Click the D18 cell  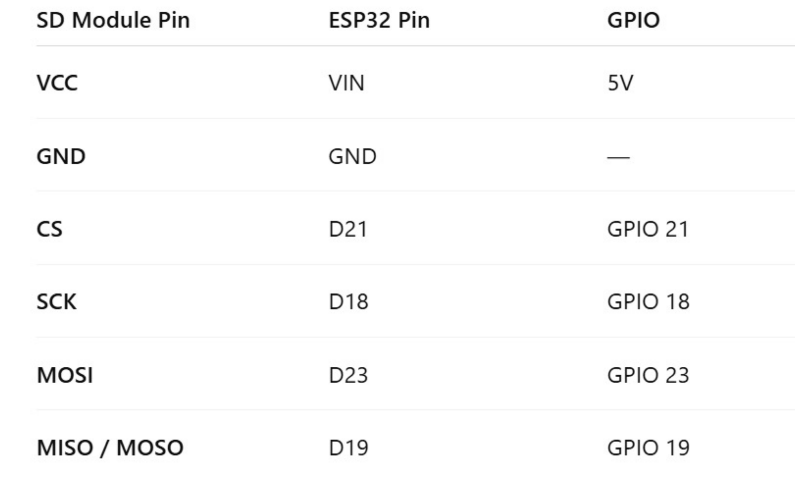click(x=348, y=302)
